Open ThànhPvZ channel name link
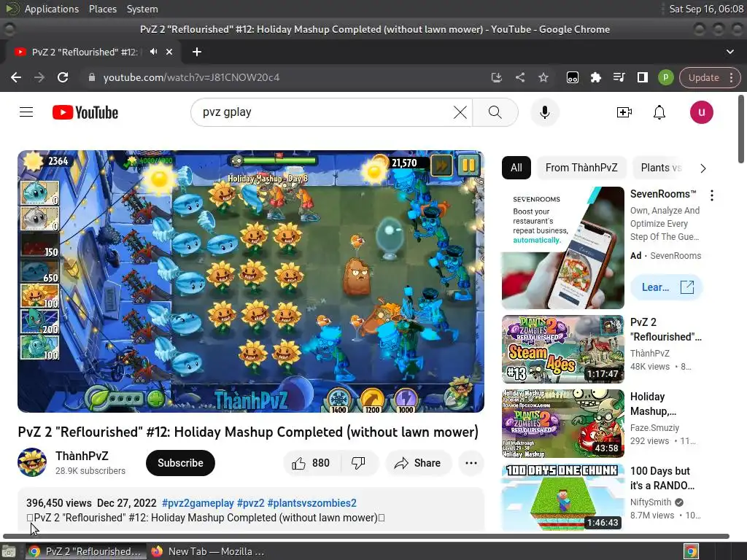Image resolution: width=747 pixels, height=560 pixels. [x=82, y=456]
